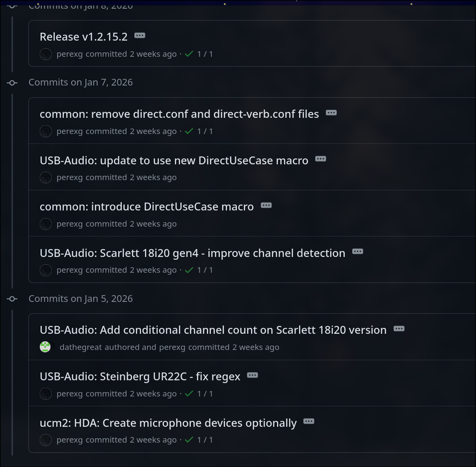
Task: Click perexg avatar on Release v1.2.15.2 commit
Action: pyautogui.click(x=46, y=54)
